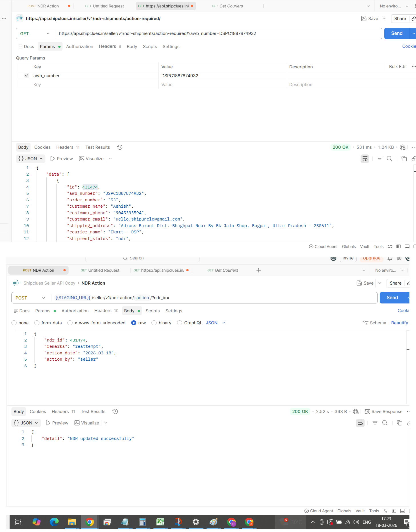Open network info globe icon beside 1.04 KB
The width and height of the screenshot is (416, 532).
click(x=403, y=147)
